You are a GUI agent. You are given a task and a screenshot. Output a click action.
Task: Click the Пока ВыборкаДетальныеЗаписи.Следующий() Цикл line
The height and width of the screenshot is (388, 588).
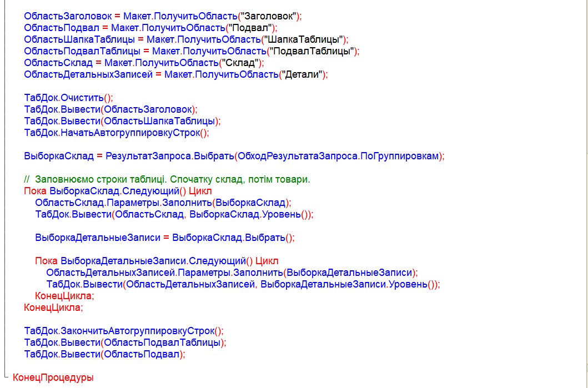(x=157, y=260)
